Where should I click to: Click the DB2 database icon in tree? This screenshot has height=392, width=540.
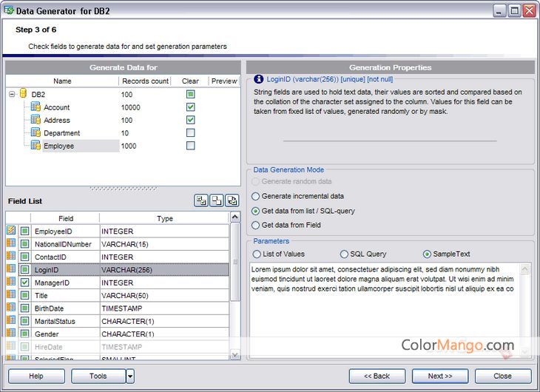[24, 93]
